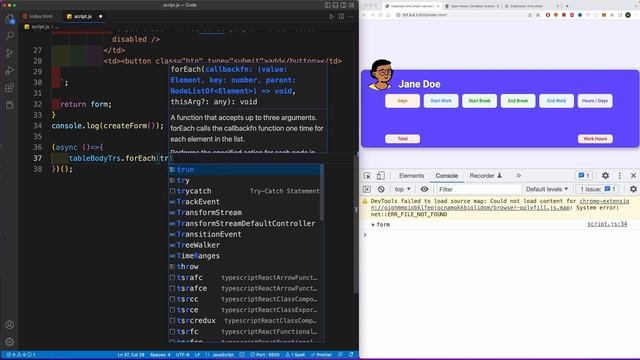The image size is (640, 360).
Task: Click the Start Work button
Action: tap(441, 101)
